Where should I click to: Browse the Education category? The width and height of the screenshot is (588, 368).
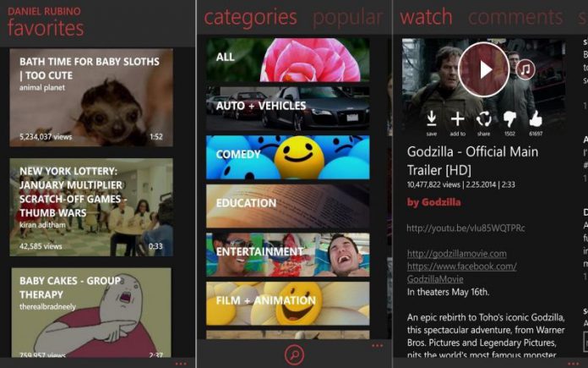point(287,206)
